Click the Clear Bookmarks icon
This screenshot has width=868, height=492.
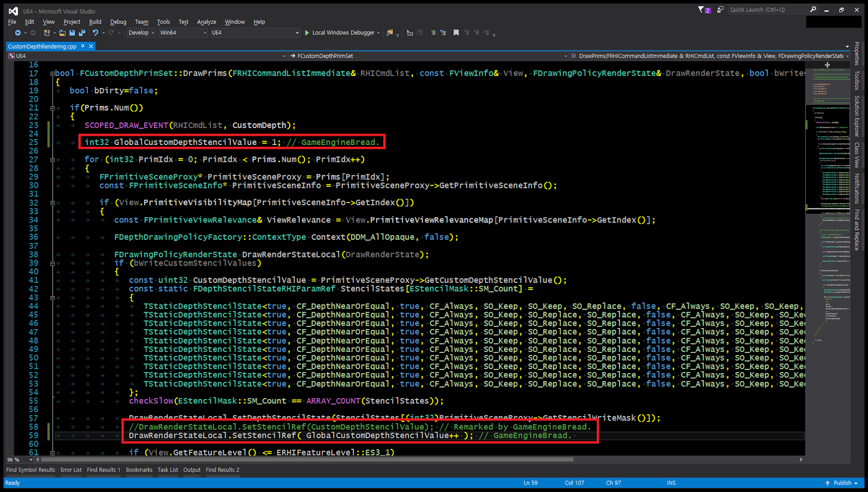[x=486, y=33]
